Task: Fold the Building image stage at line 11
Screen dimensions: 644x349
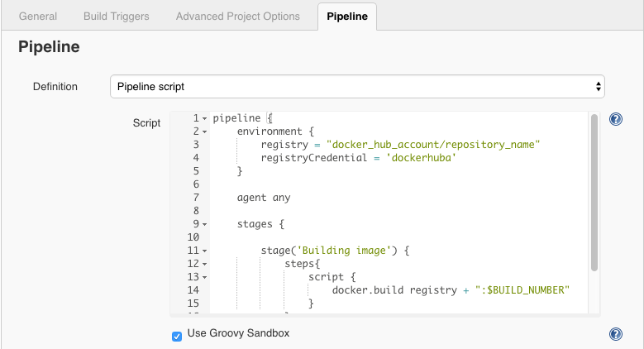Action: tap(205, 251)
